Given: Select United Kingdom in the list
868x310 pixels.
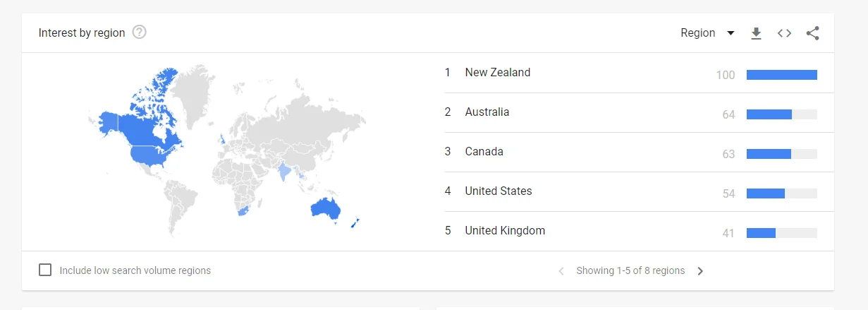Looking at the screenshot, I should click(x=504, y=231).
